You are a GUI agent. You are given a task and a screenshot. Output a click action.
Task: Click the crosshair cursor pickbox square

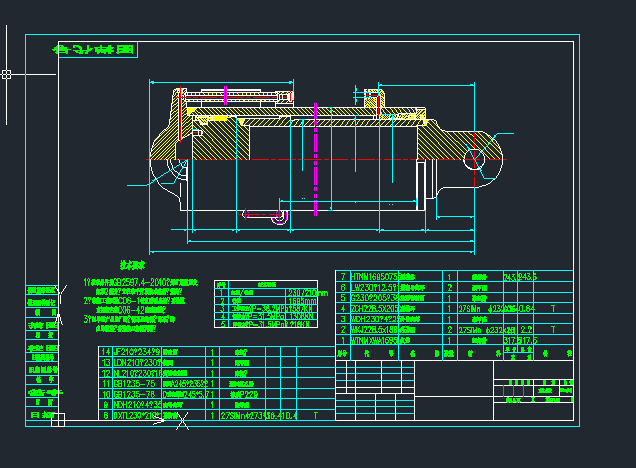click(7, 74)
